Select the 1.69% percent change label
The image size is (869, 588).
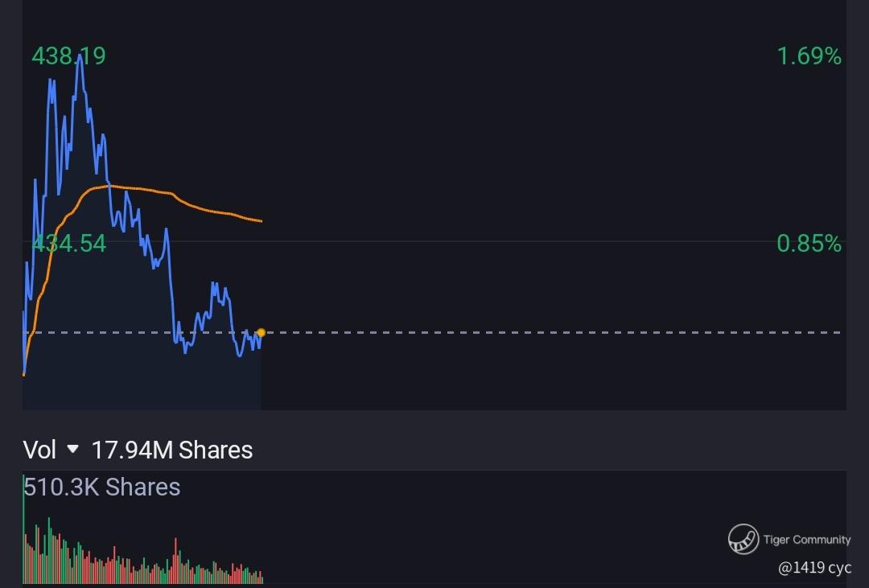tap(809, 56)
